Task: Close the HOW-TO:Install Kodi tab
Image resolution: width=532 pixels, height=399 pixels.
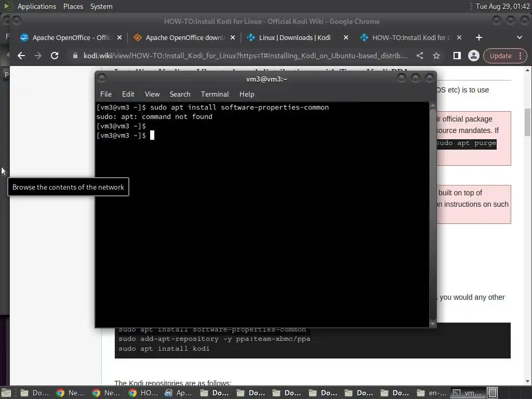Action: [459, 37]
